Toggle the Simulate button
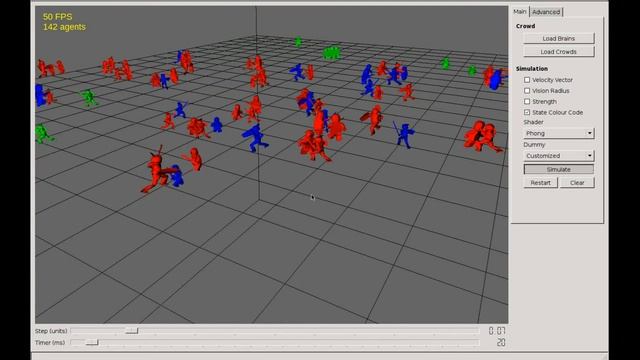 (x=558, y=169)
